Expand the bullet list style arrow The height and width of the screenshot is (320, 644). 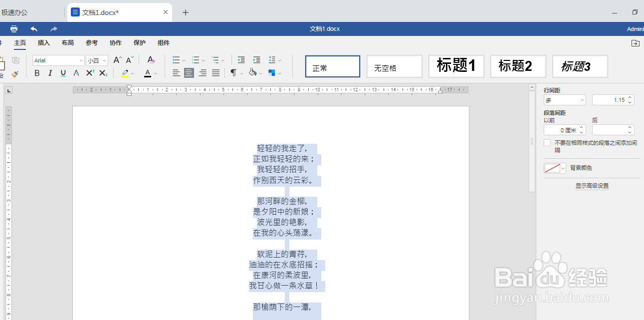(x=184, y=60)
